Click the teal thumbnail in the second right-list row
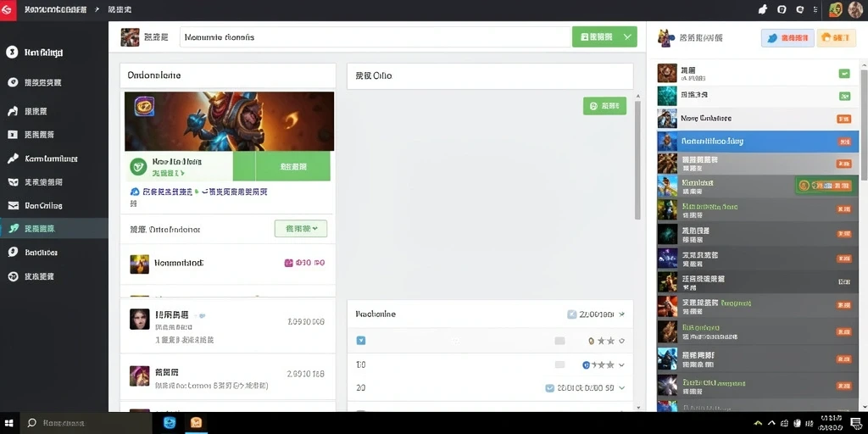This screenshot has width=868, height=434. point(667,96)
